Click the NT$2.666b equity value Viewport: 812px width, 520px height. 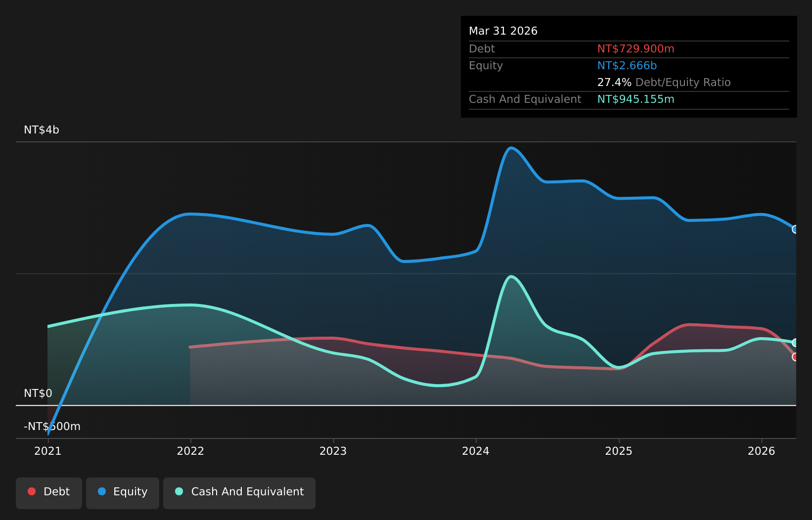point(627,66)
